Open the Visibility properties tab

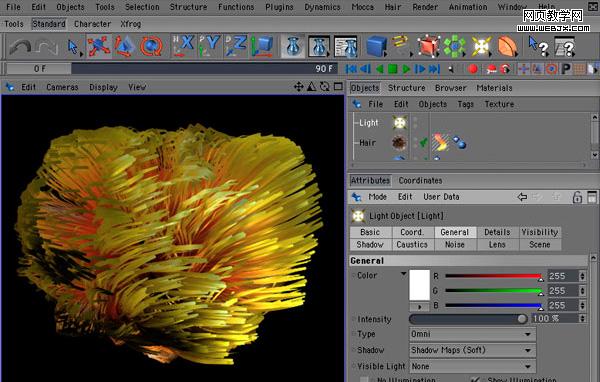pyautogui.click(x=540, y=232)
